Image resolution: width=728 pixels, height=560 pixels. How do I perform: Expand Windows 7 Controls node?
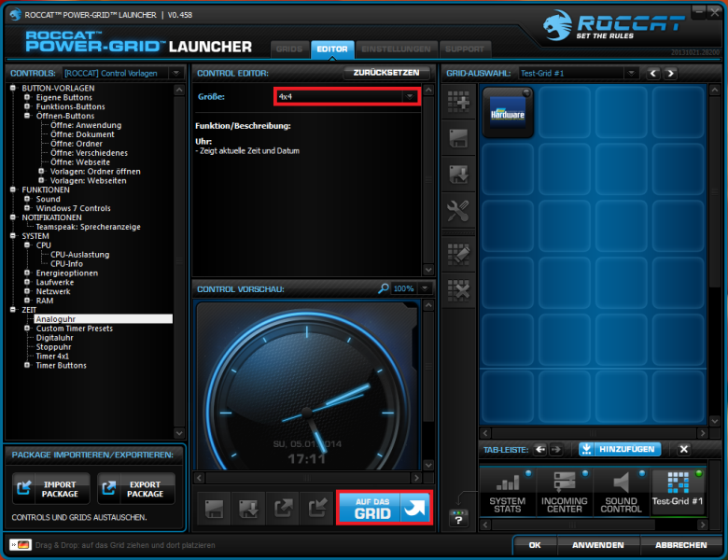coord(27,208)
